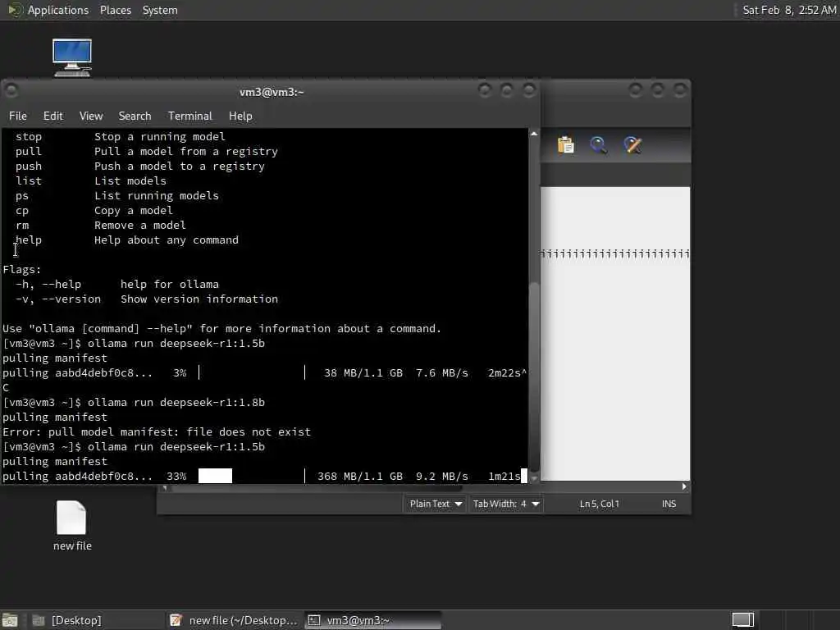Click the 3% pull progress bar

click(251, 372)
